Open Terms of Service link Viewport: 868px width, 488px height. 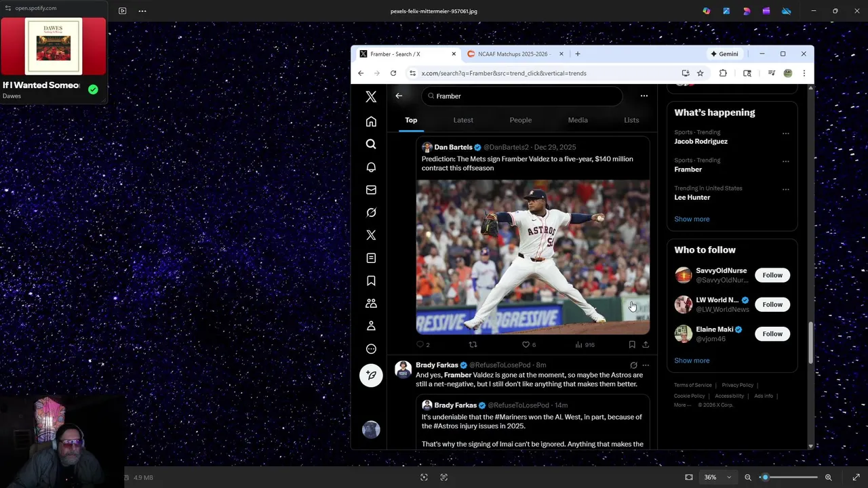(x=692, y=385)
